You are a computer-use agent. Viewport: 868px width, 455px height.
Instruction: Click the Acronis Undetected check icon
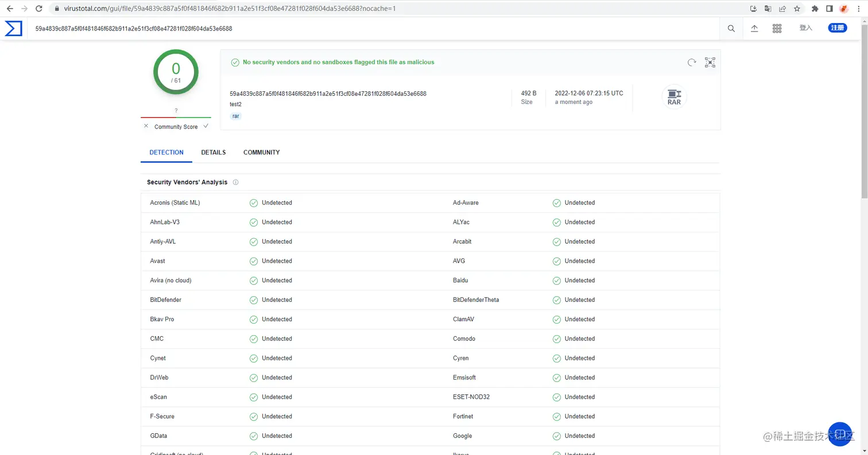click(254, 203)
